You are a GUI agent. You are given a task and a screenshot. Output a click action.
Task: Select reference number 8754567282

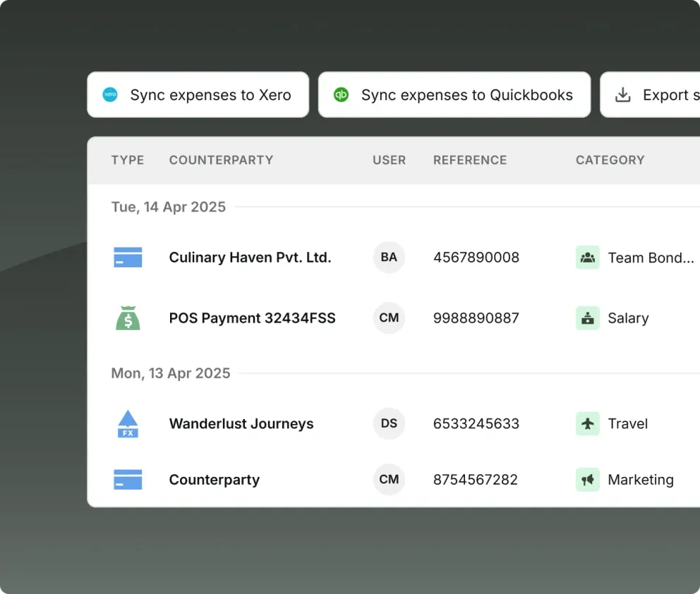(476, 480)
